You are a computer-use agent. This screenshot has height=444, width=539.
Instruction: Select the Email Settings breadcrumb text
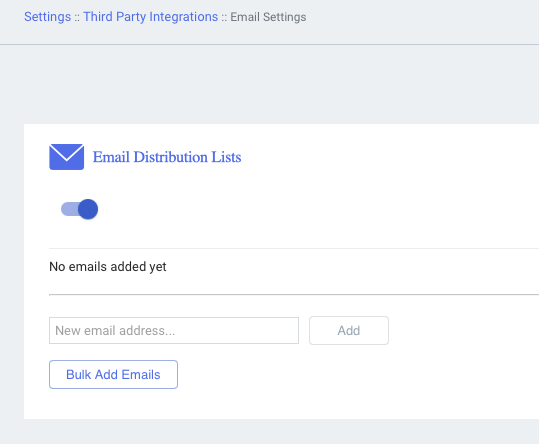click(268, 17)
